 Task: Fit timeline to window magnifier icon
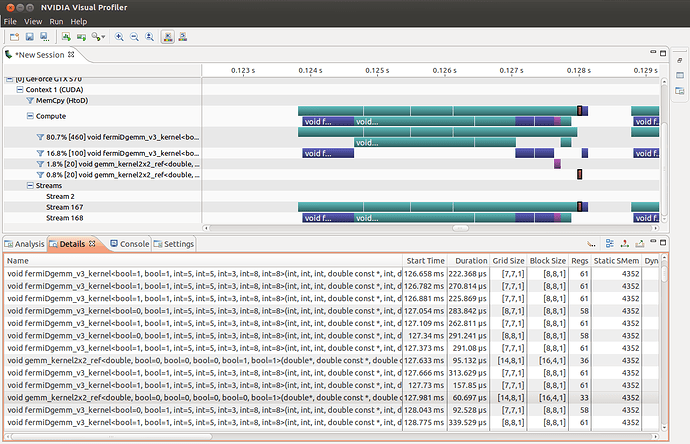pyautogui.click(x=150, y=37)
